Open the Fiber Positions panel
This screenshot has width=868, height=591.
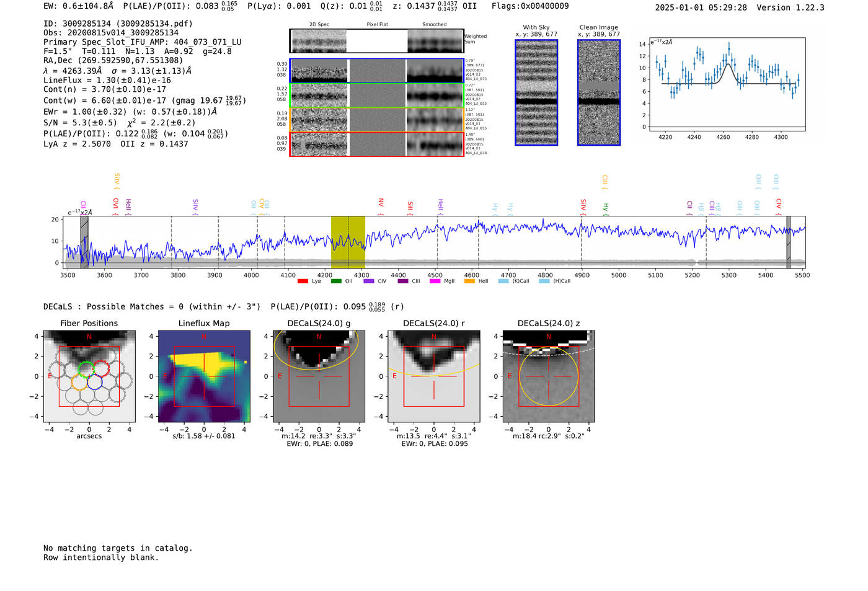[89, 376]
